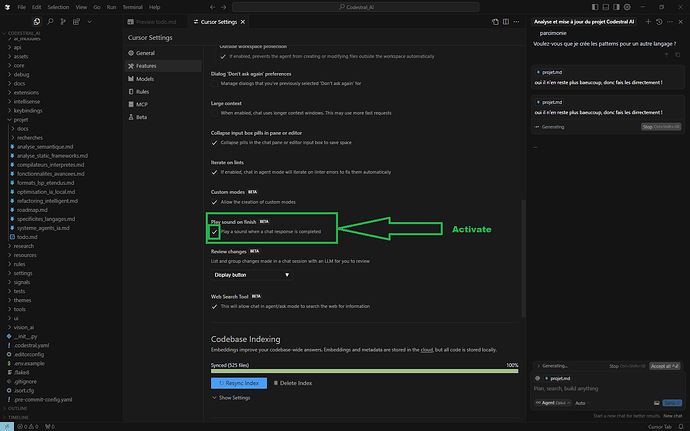Toggle Don't ask again preferences checkbox
This screenshot has width=690, height=431.
pyautogui.click(x=214, y=84)
